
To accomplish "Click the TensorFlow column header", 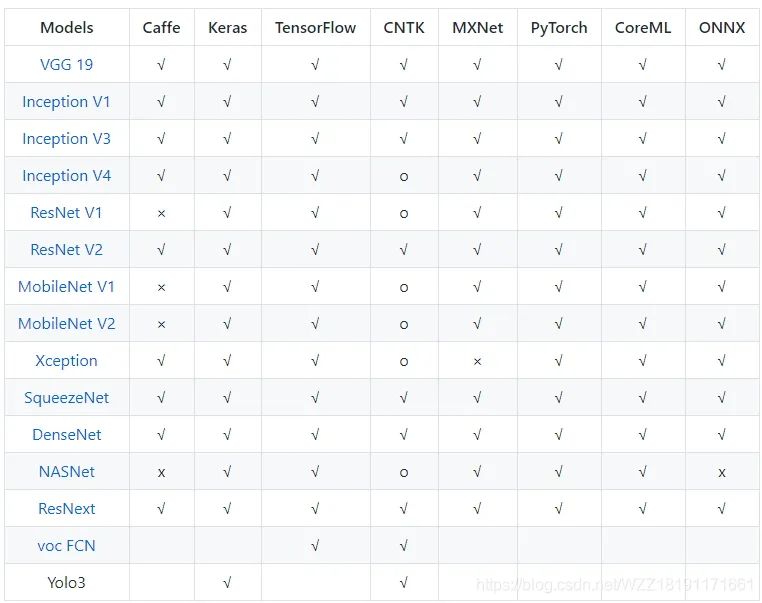I will 315,27.
